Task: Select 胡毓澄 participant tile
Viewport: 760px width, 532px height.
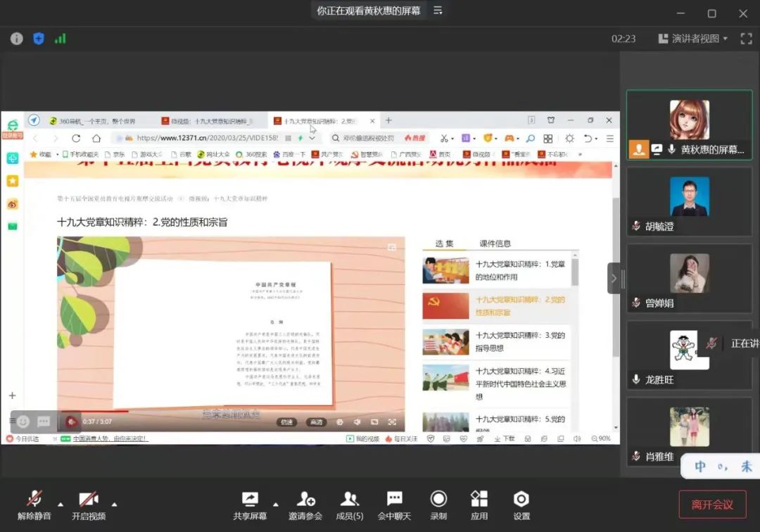Action: pos(689,202)
